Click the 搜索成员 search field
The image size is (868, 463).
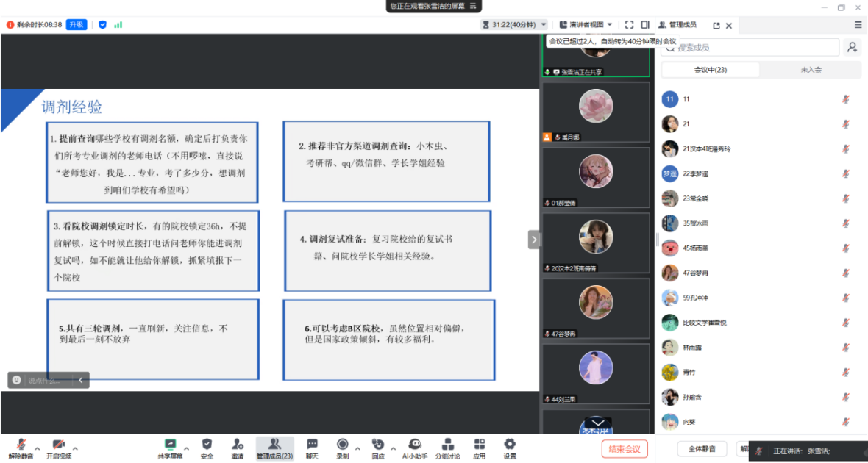750,48
